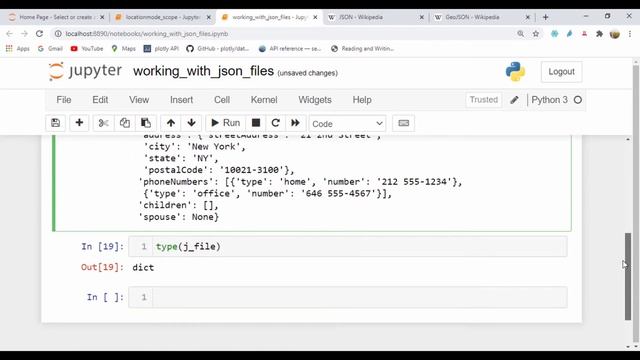Viewport: 640px width, 360px height.
Task: Open the YouTube bookmark
Action: 87,49
